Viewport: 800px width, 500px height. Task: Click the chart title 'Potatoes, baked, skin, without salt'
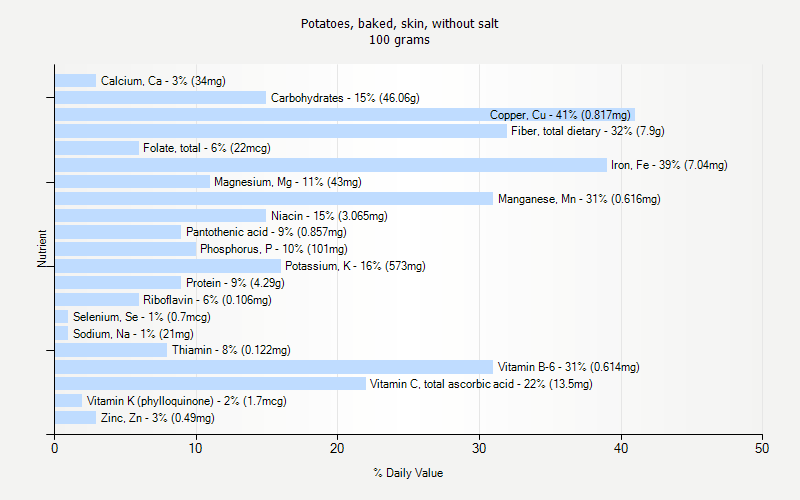click(399, 23)
